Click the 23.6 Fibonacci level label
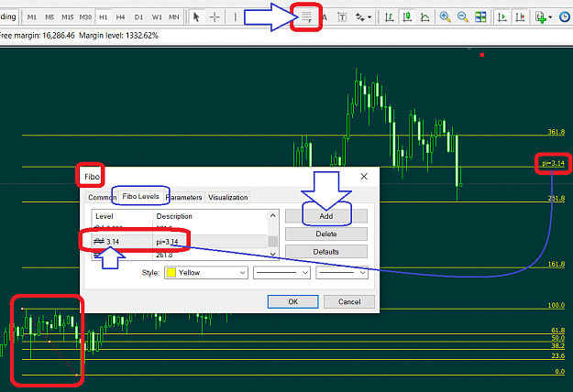573x392 pixels. click(558, 355)
